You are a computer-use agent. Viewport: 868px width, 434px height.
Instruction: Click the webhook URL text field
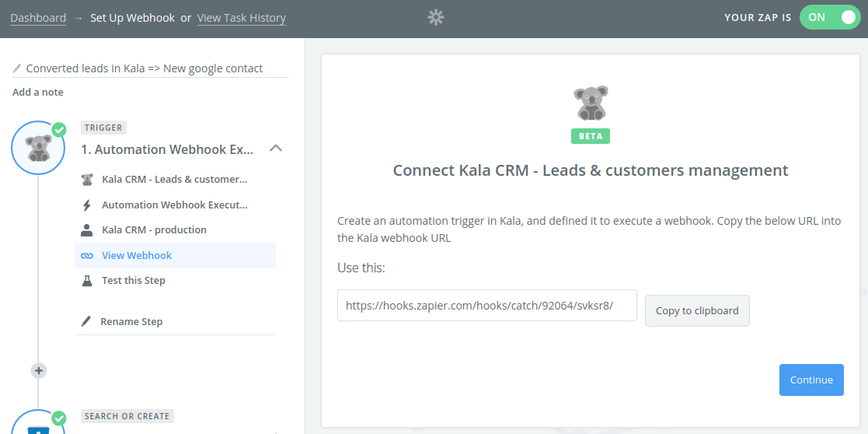[x=486, y=306]
